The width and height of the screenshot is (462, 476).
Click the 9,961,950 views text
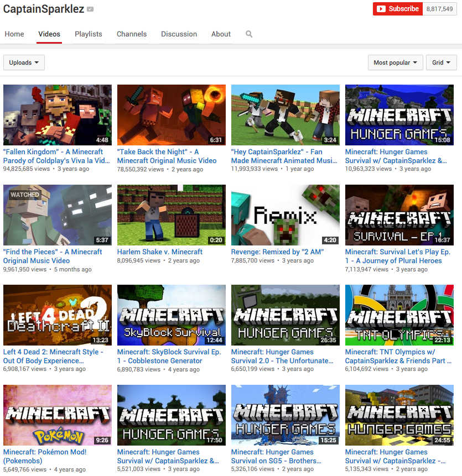pyautogui.click(x=24, y=269)
